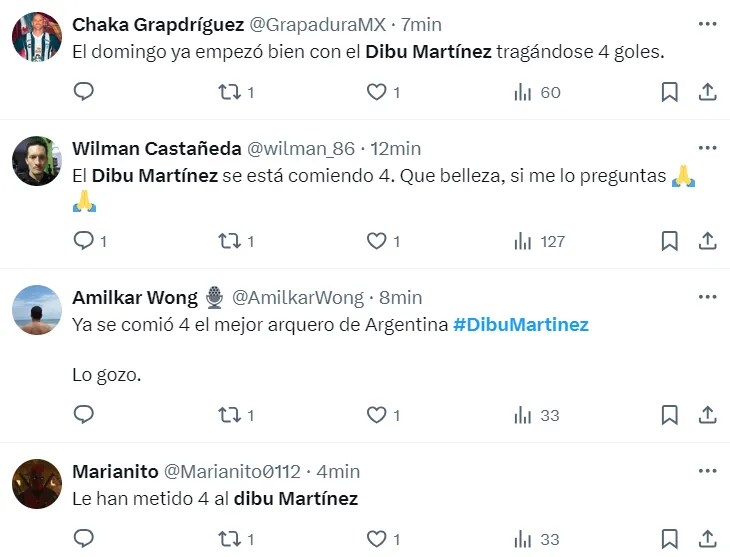Reply to Marianito's tweet
Viewport: 730px width, 557px height.
84,540
